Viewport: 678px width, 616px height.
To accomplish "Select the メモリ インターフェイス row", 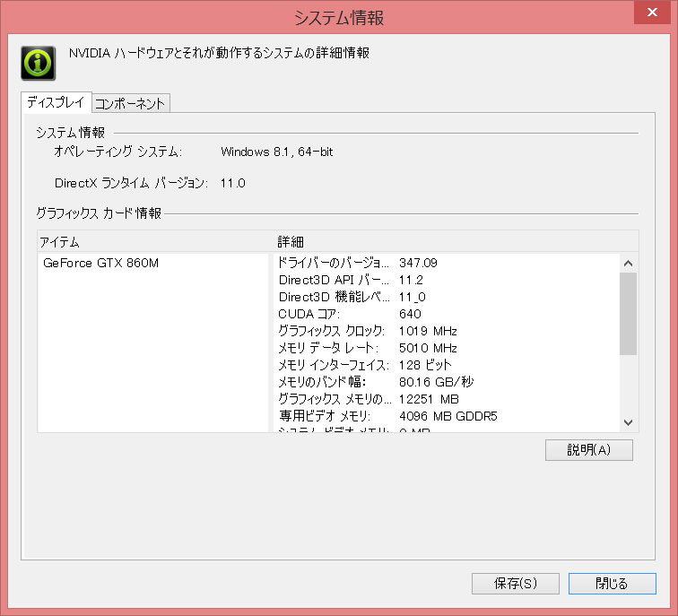I will 448,365.
